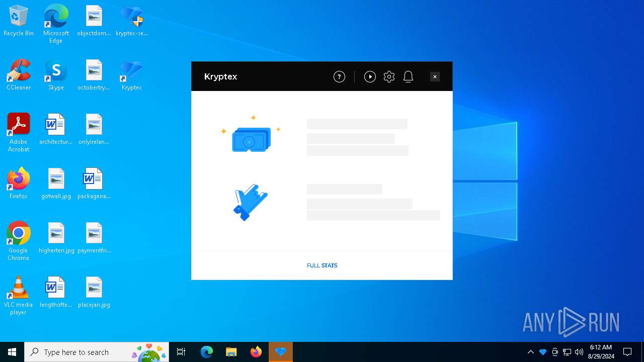Viewport: 644px width, 362px height.
Task: Open the taskbar clock and date
Action: coord(601,352)
